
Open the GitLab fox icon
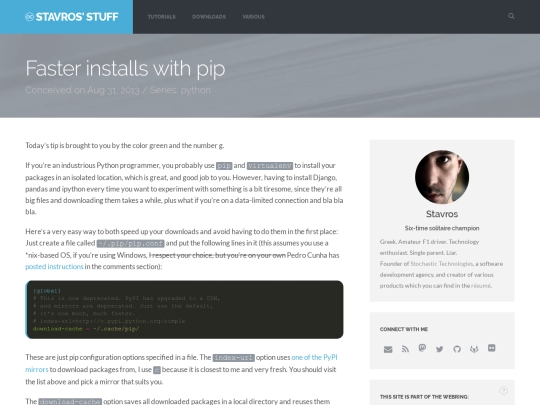(x=474, y=349)
